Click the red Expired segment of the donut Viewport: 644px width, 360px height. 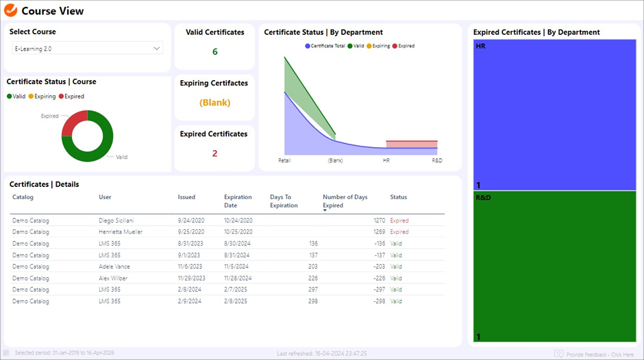74,121
